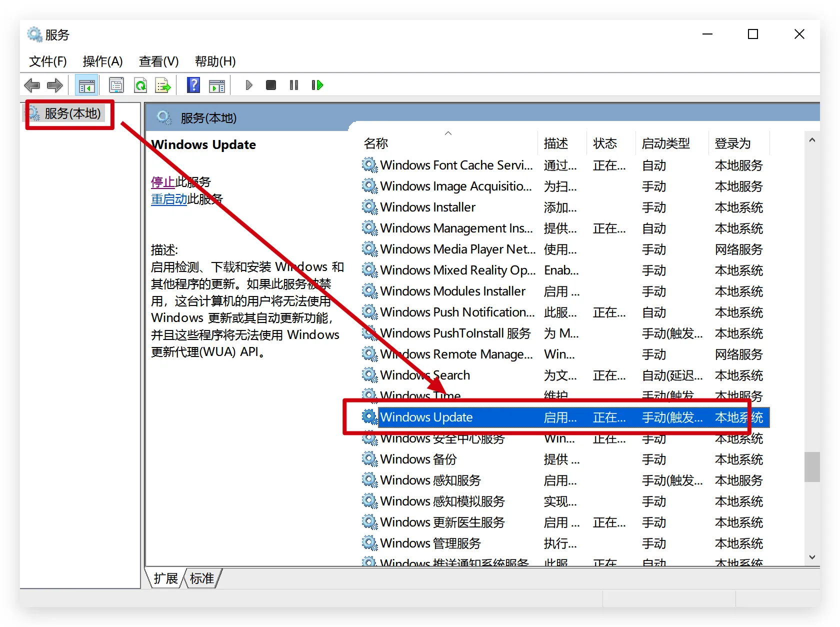
Task: Toggle the show/hide console tree icon
Action: tap(86, 85)
